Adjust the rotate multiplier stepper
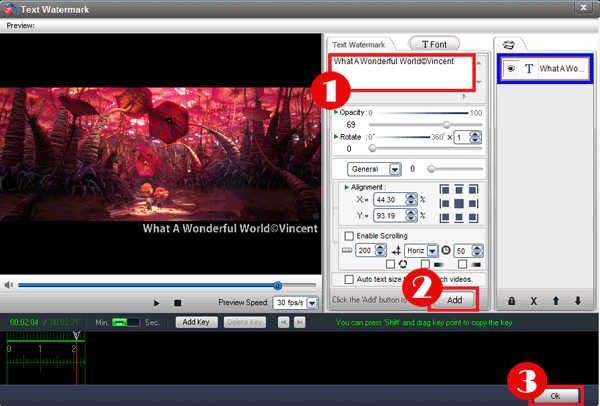The width and height of the screenshot is (600, 406). 475,137
